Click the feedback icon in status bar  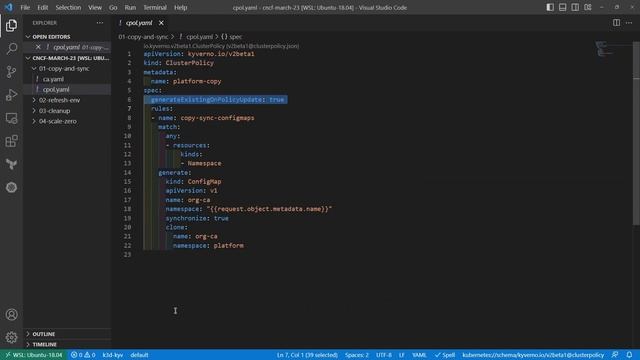pos(615,355)
